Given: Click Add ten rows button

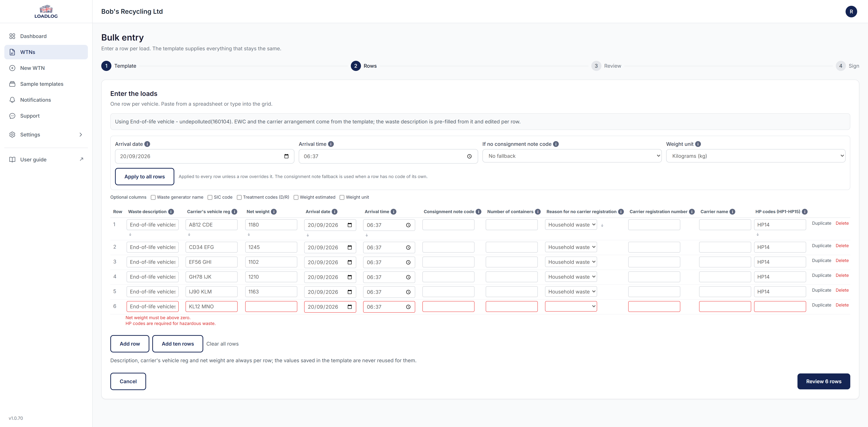Looking at the screenshot, I should tap(178, 344).
